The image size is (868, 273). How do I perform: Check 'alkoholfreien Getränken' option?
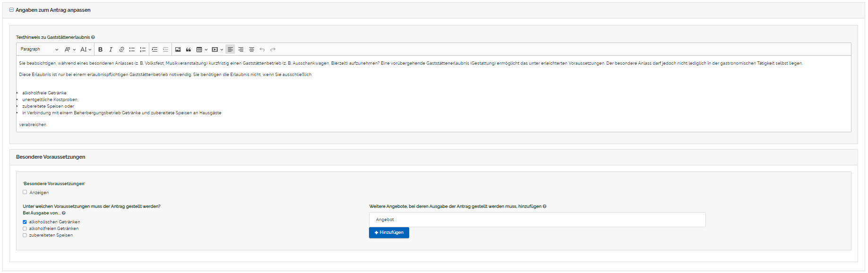click(25, 229)
